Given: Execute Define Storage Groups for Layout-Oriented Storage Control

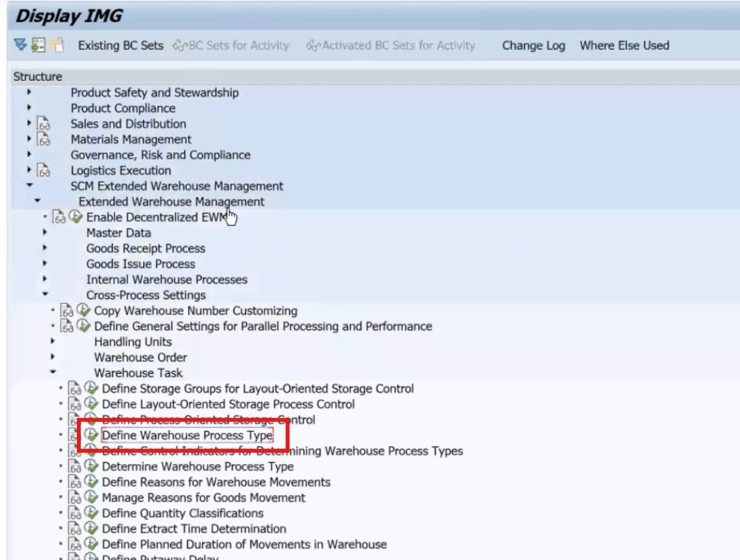Looking at the screenshot, I should [91, 388].
